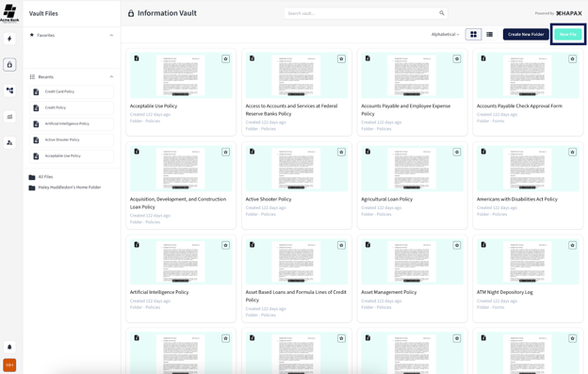588x374 pixels.
Task: Open the Alphabetical sort dropdown
Action: coord(445,34)
